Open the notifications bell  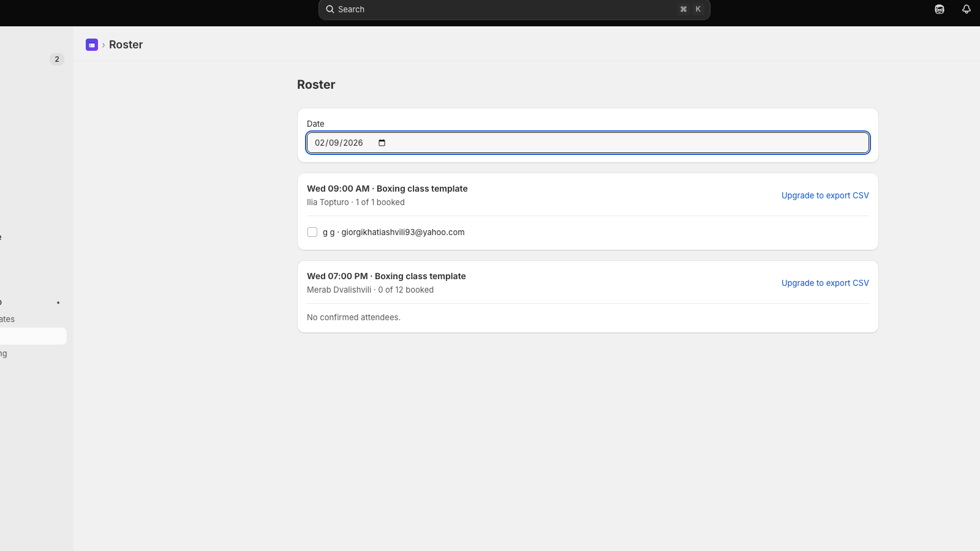tap(967, 9)
